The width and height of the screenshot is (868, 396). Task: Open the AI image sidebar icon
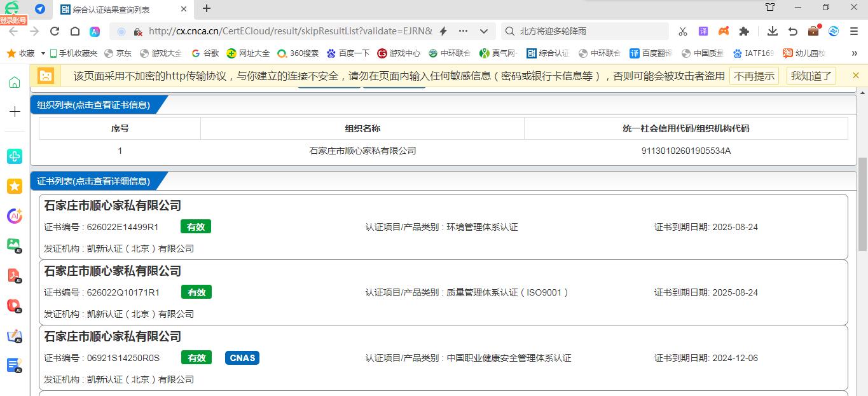click(x=15, y=245)
